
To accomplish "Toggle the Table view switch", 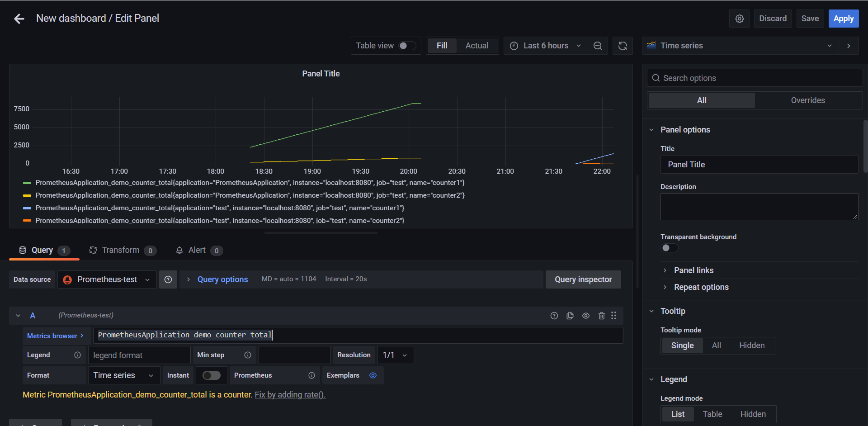I will (x=406, y=46).
